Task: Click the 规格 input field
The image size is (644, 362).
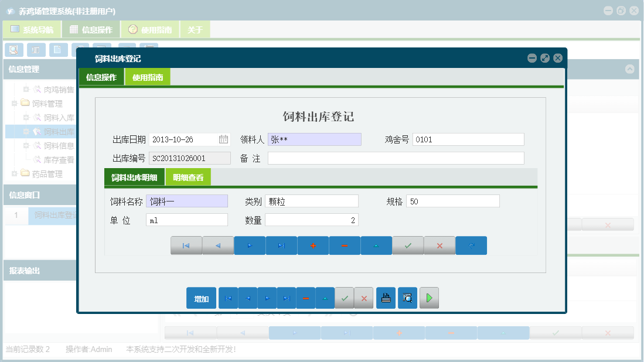Action: 453,201
